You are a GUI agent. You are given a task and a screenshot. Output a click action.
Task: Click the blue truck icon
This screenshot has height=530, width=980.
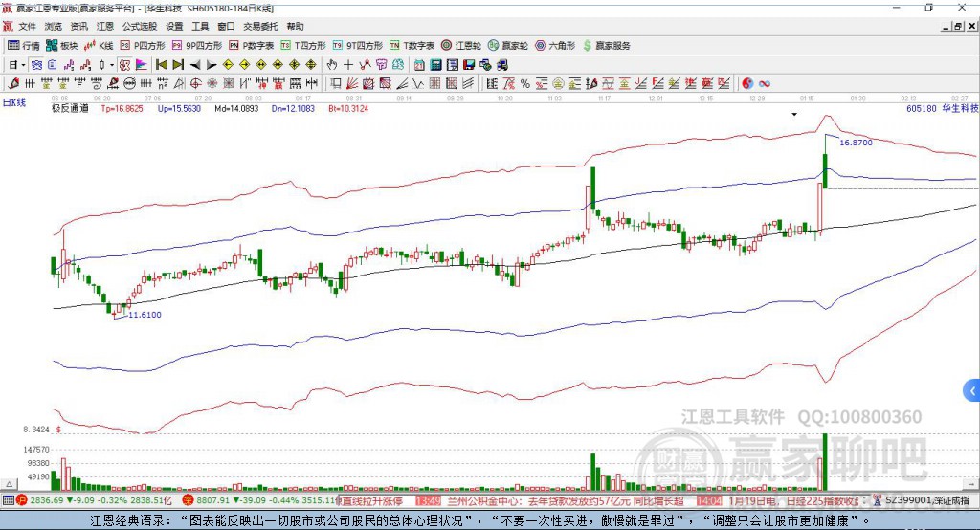point(501,65)
